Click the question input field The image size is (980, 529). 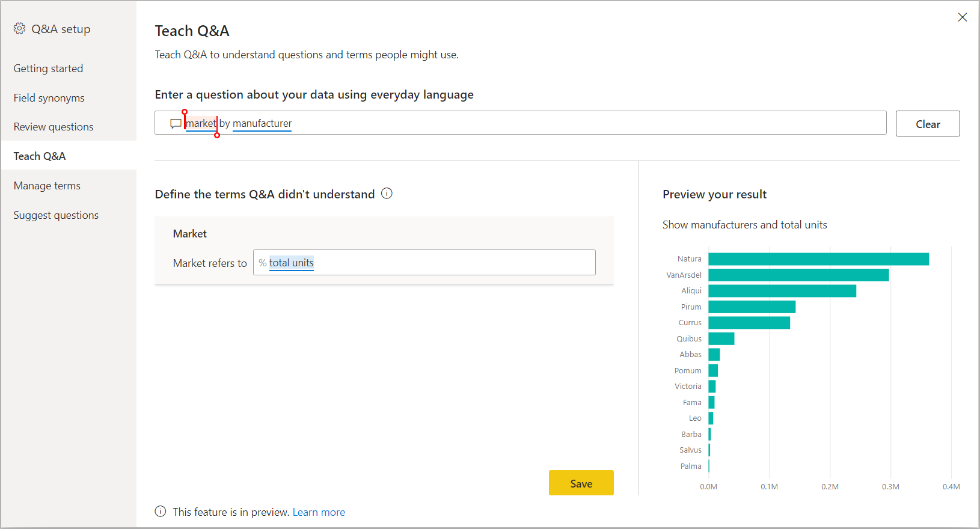tap(541, 123)
